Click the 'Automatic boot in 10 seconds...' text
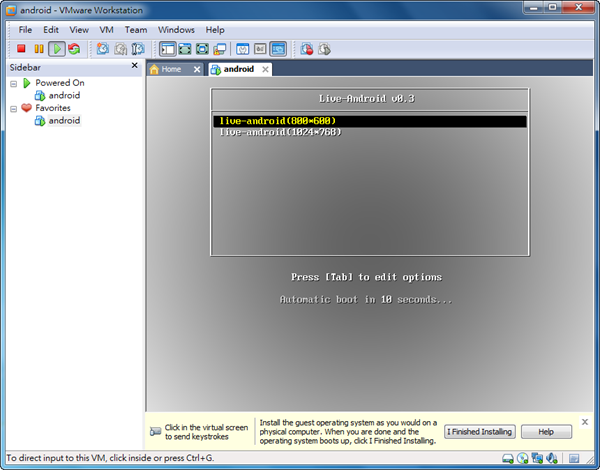Screen dimensions: 600x470 pyautogui.click(x=366, y=299)
